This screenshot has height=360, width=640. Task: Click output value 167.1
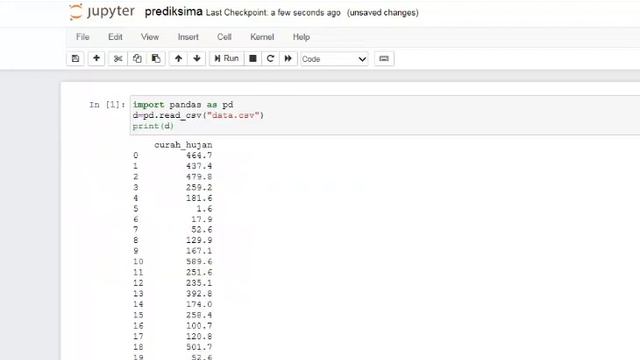[199, 251]
